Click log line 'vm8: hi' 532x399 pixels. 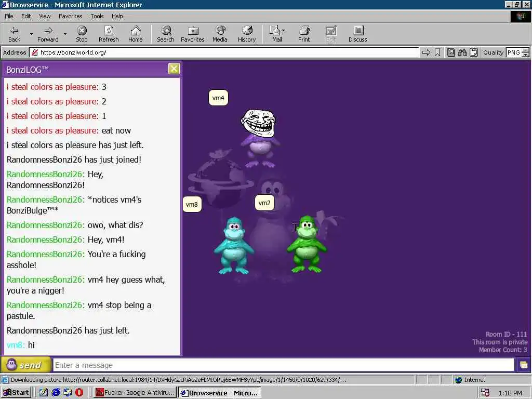[x=21, y=345]
